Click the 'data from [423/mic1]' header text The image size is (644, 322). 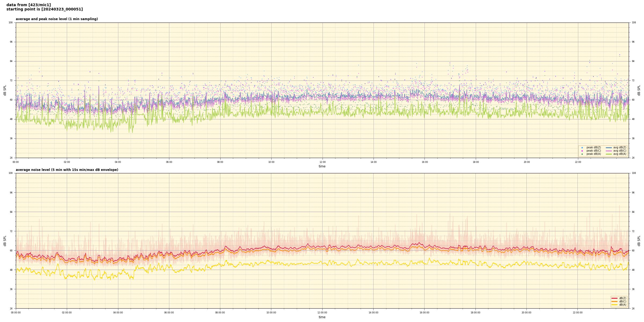click(28, 5)
